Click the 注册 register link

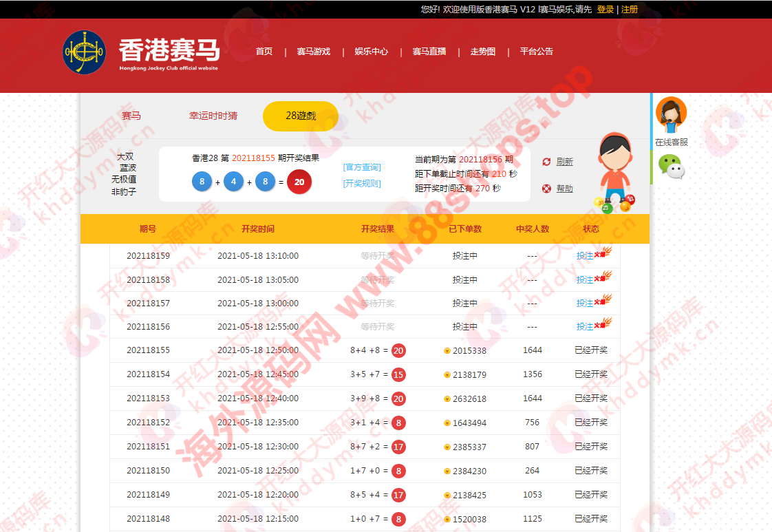point(630,10)
